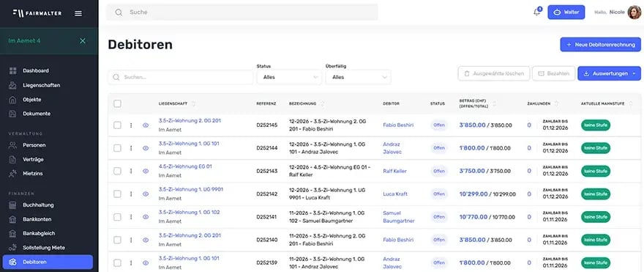Click the Fairwalter logo
The height and width of the screenshot is (272, 644).
tap(37, 13)
